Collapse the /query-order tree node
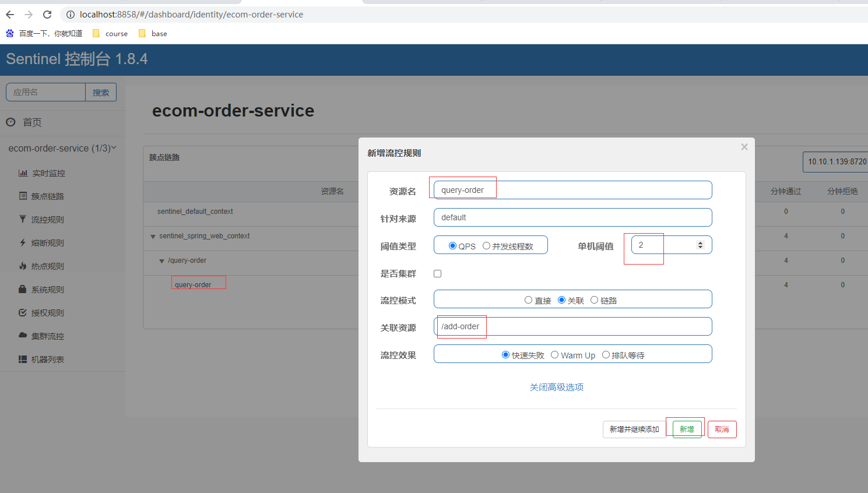This screenshot has width=868, height=493. (161, 261)
